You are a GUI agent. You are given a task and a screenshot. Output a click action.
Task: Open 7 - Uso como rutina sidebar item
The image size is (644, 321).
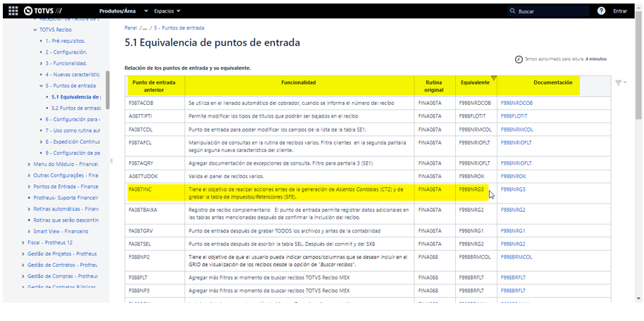coord(73,130)
